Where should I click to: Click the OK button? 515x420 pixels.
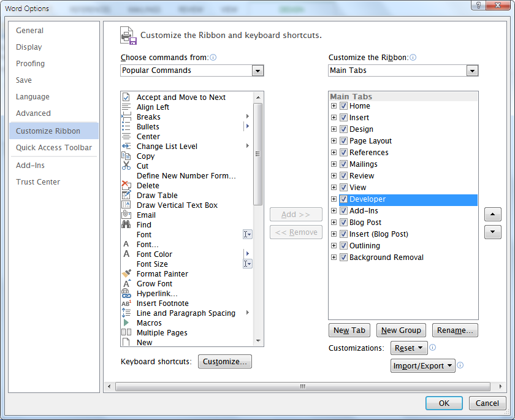pyautogui.click(x=444, y=403)
